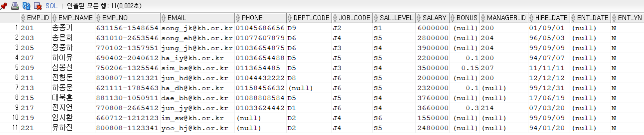This screenshot has width=644, height=135.
Task: Sort by PHONE column header
Action: (260, 18)
